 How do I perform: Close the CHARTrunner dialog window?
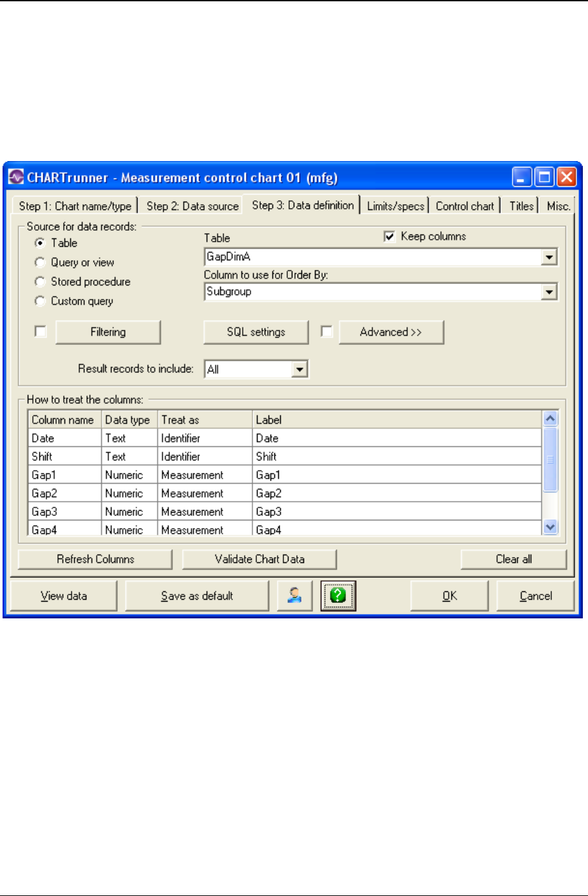tap(566, 177)
